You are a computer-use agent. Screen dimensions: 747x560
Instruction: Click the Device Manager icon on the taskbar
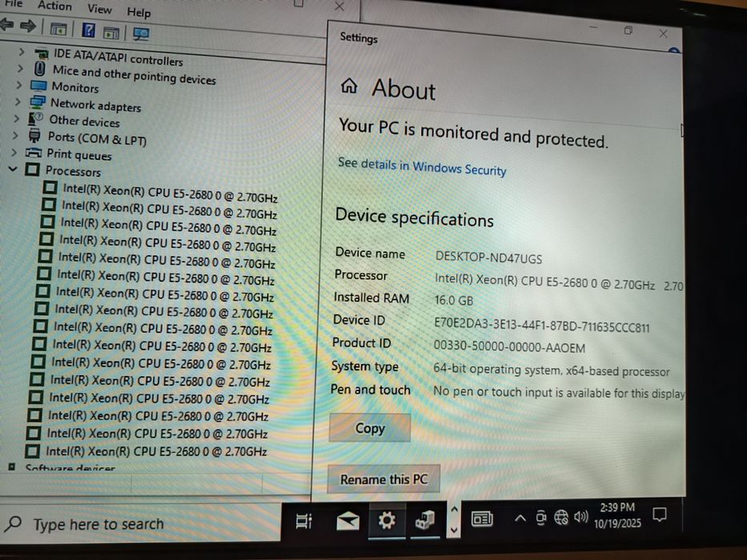click(x=424, y=519)
